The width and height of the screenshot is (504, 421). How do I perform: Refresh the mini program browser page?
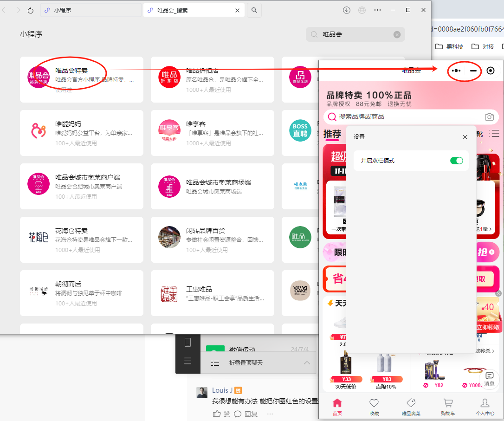point(31,11)
